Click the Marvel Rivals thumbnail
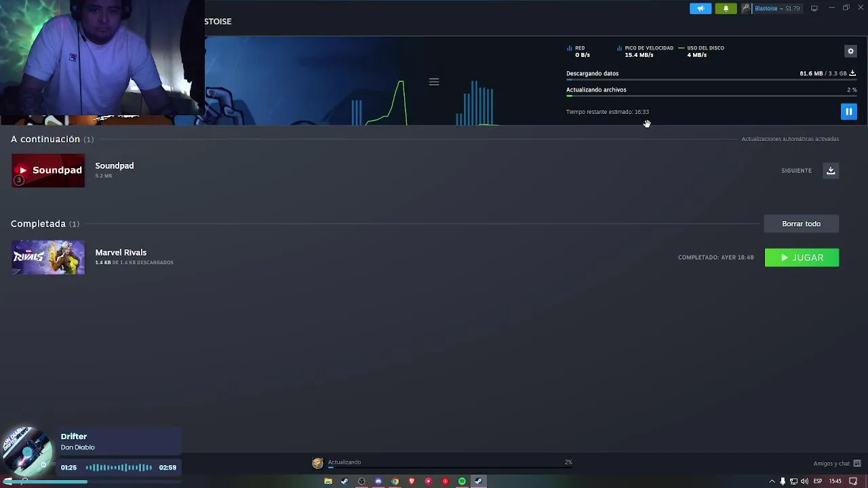Screen dimensions: 868x488 (x=48, y=258)
